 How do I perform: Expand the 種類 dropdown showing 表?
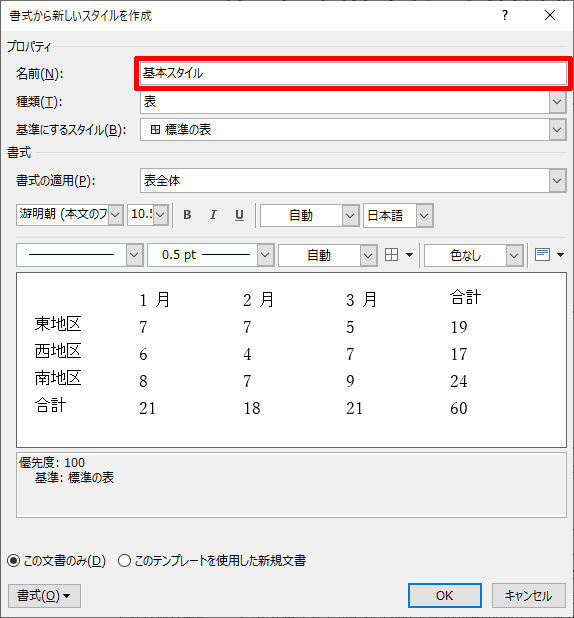click(557, 102)
